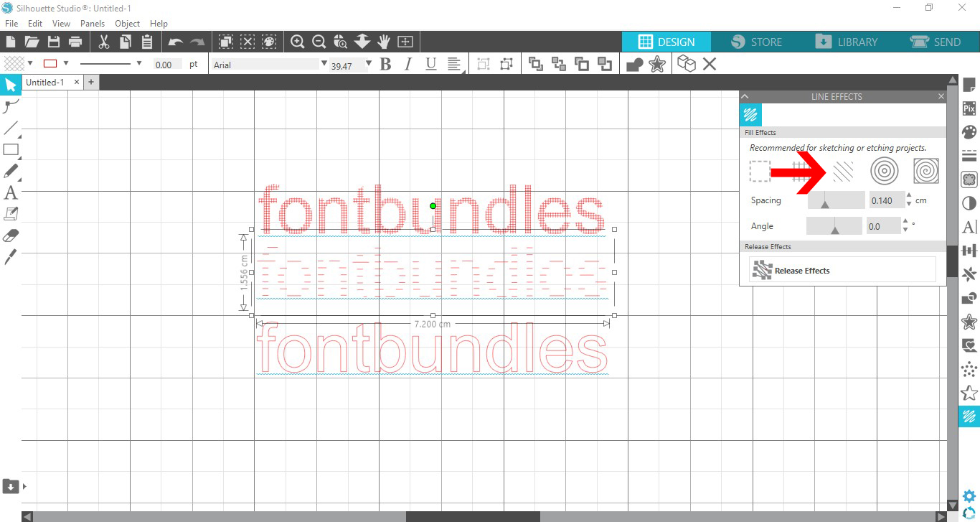980x522 pixels.
Task: Open the Text Style panel icon
Action: (x=969, y=227)
